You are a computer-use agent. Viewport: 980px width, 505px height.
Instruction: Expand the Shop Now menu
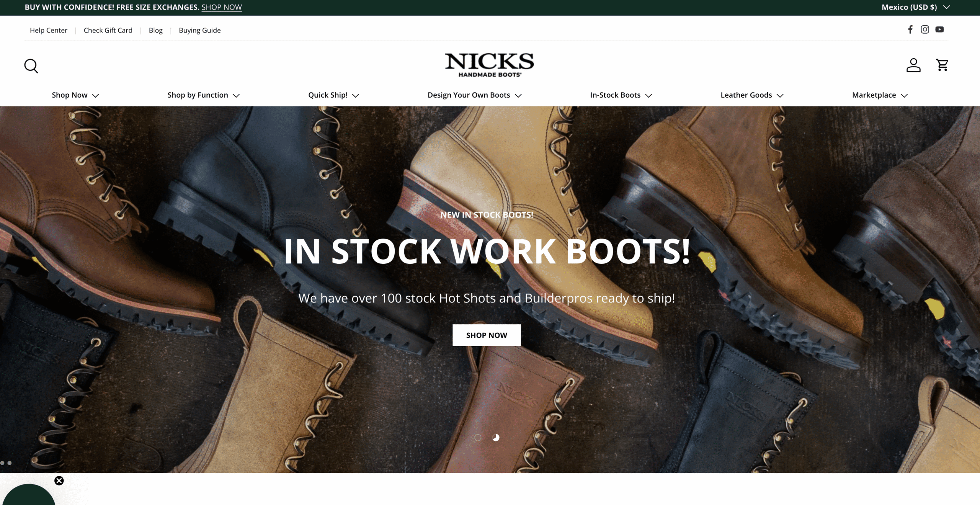coord(75,95)
